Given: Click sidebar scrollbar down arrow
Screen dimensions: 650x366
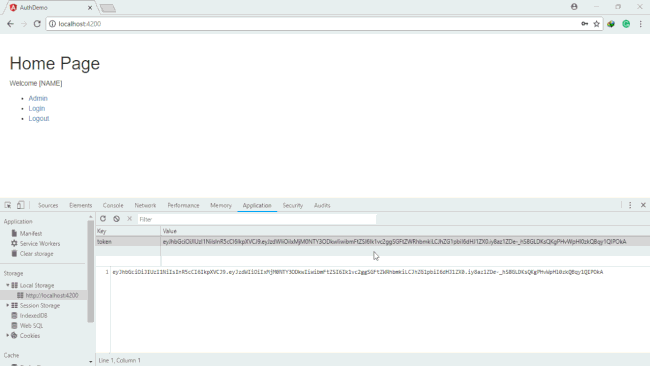Looking at the screenshot, I should point(90,362).
